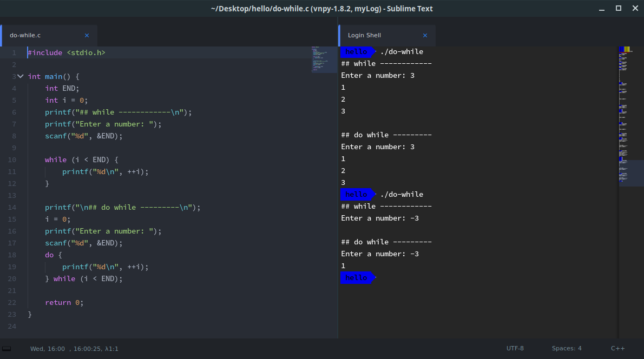
Task: Minimize the Sublime Text window
Action: coord(602,9)
